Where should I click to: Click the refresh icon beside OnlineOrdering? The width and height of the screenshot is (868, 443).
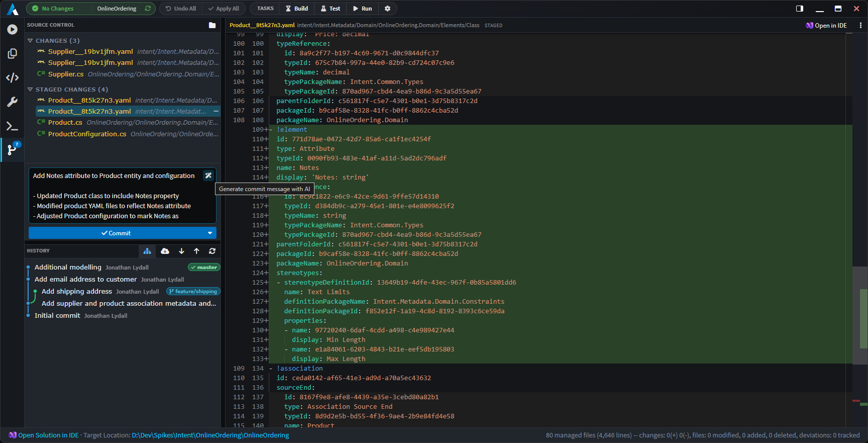[x=148, y=9]
